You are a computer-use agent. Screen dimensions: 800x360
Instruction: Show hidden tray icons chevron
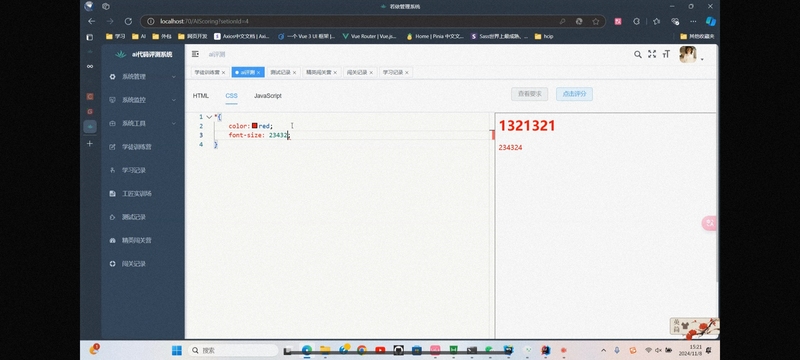point(604,350)
